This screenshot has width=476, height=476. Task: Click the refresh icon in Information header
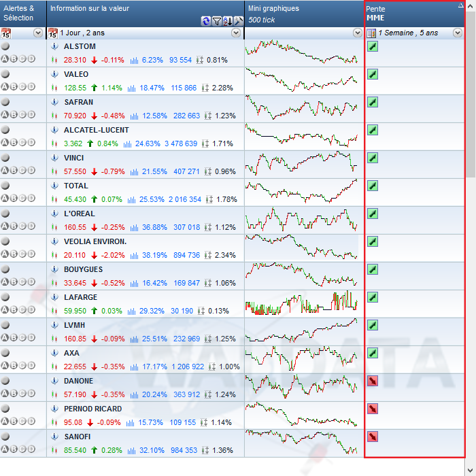click(x=206, y=21)
